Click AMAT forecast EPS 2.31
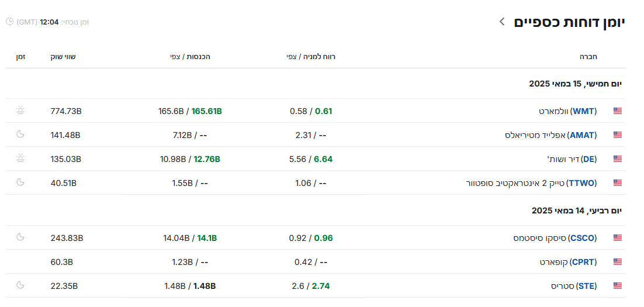 tap(304, 135)
